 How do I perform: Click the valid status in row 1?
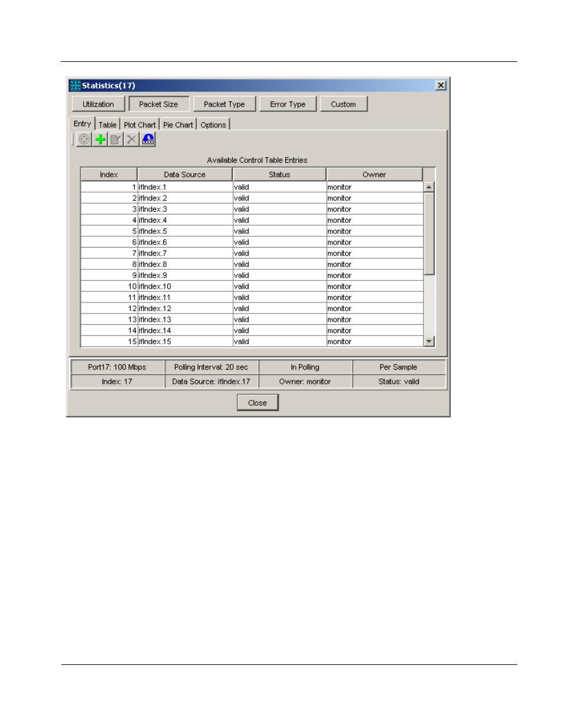coord(280,187)
